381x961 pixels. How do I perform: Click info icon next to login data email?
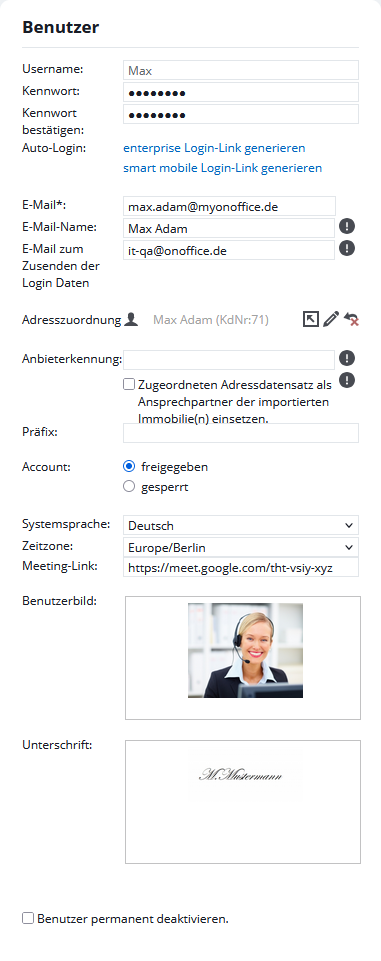click(x=347, y=248)
